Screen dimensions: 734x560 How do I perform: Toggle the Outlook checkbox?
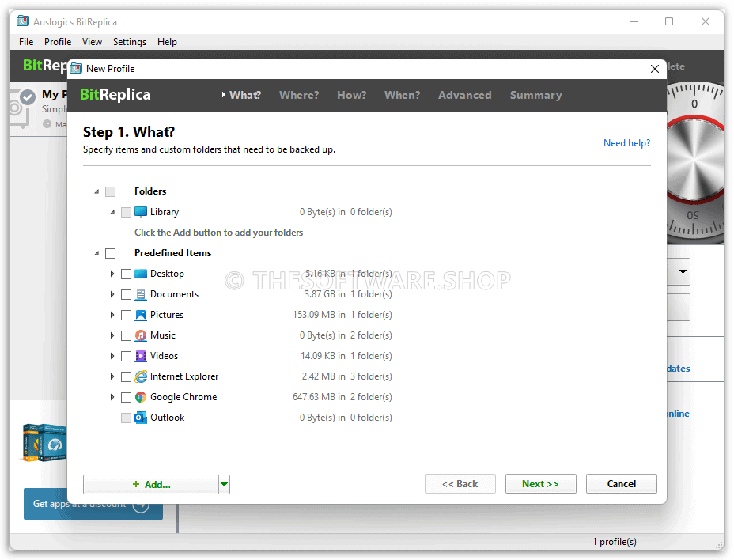126,418
